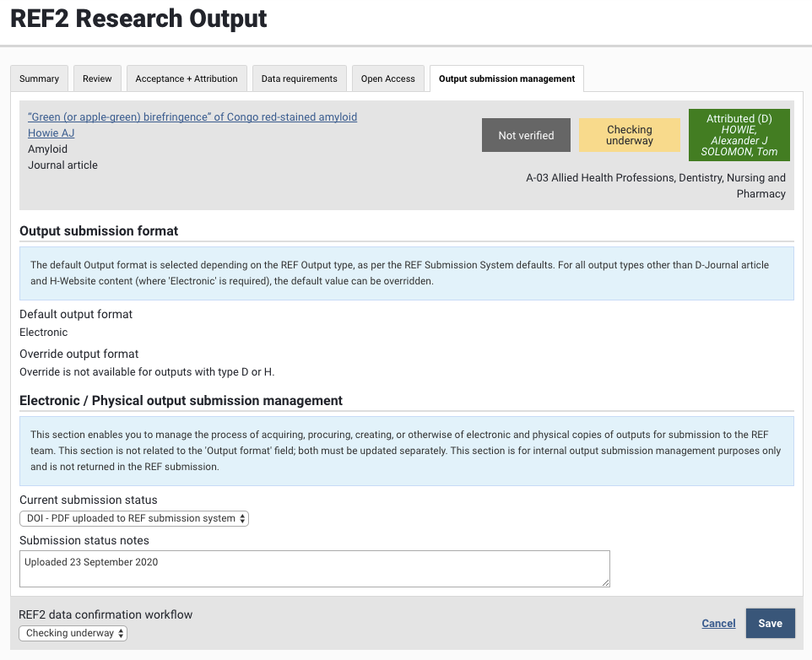Image resolution: width=812 pixels, height=660 pixels.
Task: Click the Howie AJ author link
Action: 51,133
